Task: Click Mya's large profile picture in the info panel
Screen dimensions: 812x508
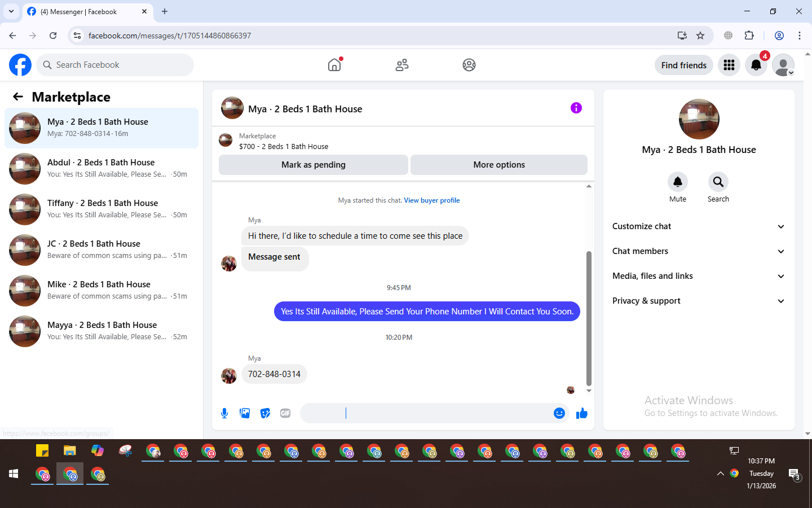Action: 699,119
